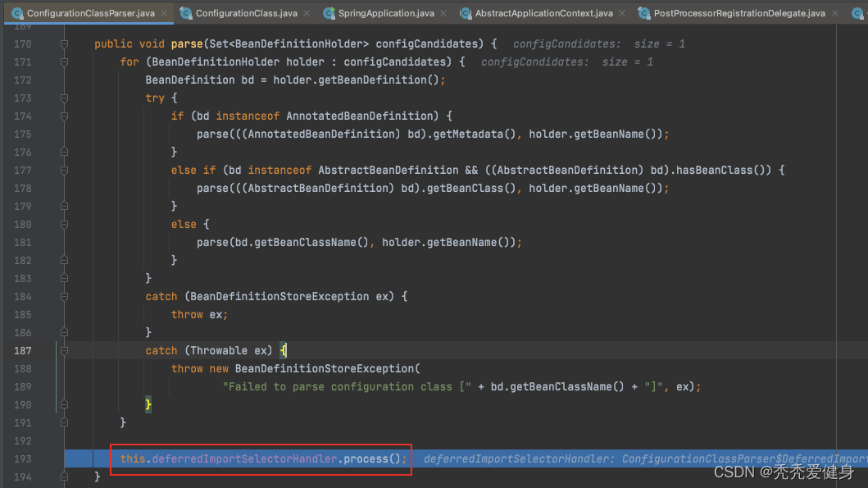
Task: Click the class icon on ConfigurationClassParser.java tab
Action: point(16,13)
